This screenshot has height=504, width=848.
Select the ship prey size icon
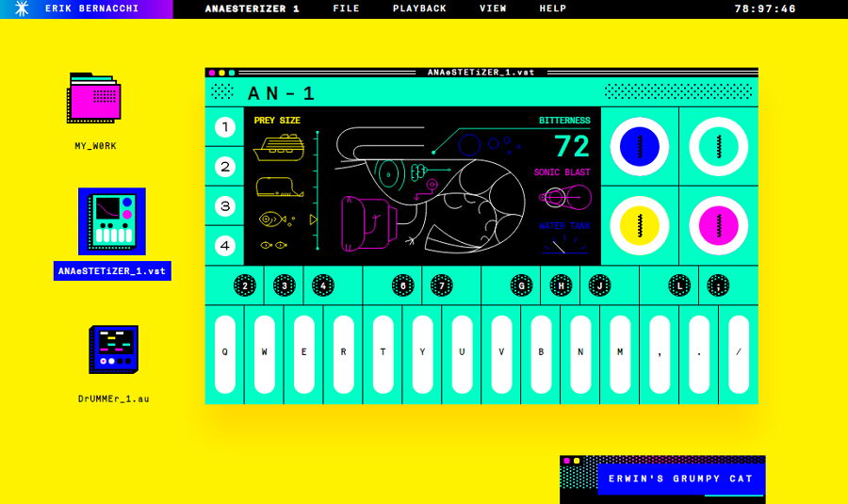click(279, 148)
